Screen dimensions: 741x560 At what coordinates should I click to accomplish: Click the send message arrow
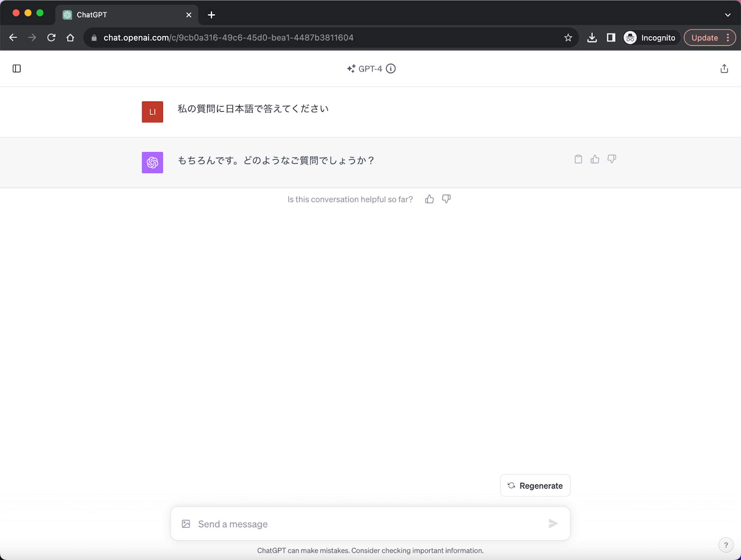click(553, 523)
